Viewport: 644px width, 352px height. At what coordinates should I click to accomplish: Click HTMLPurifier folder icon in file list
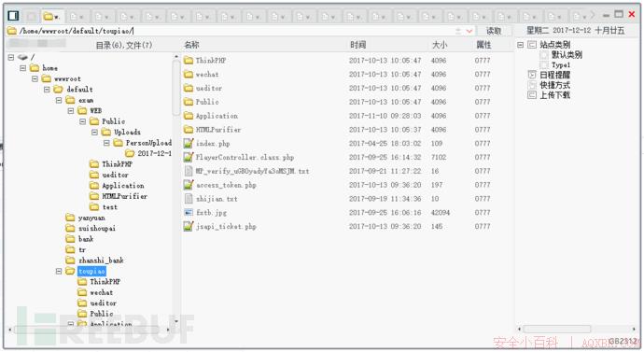pyautogui.click(x=189, y=130)
